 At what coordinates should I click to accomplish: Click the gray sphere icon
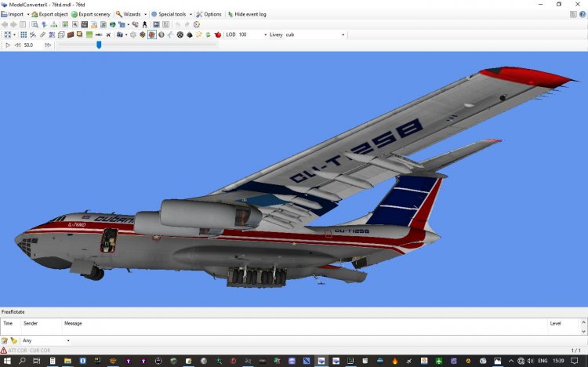[162, 35]
